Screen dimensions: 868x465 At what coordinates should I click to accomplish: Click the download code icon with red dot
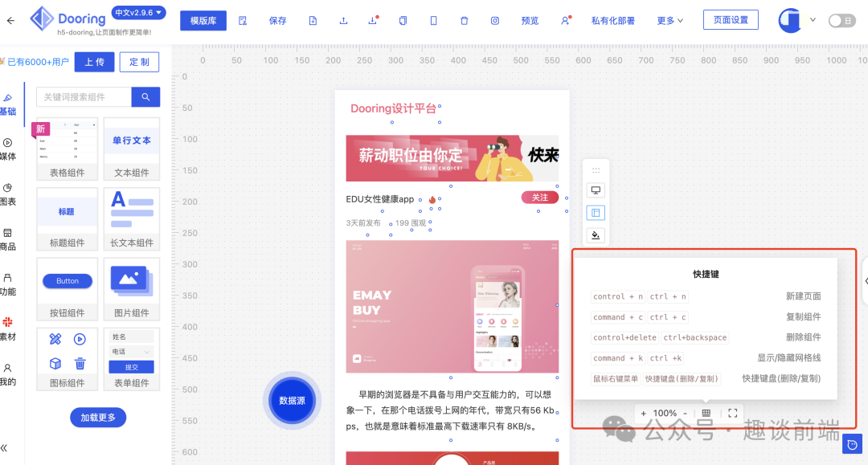[371, 20]
